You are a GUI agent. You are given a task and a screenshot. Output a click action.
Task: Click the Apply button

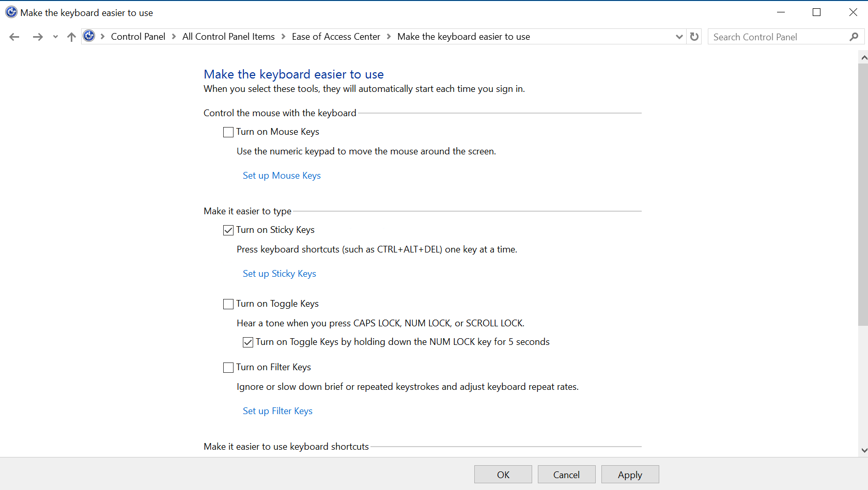630,475
